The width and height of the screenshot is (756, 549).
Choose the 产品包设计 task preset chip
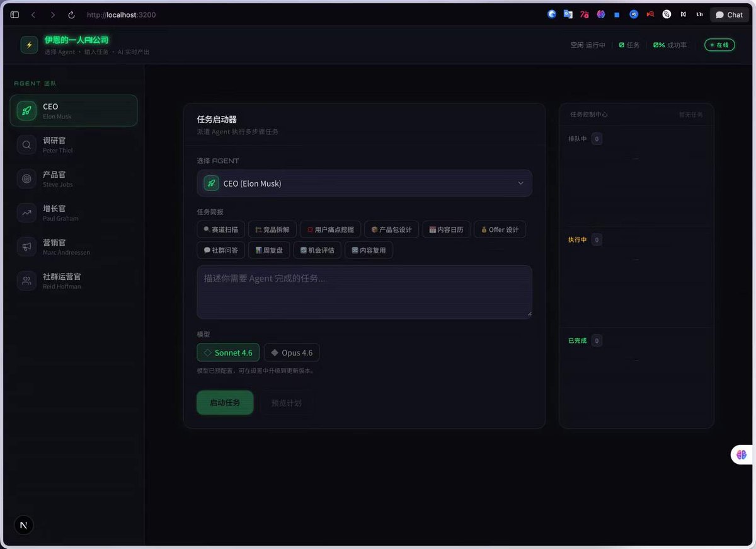click(391, 229)
